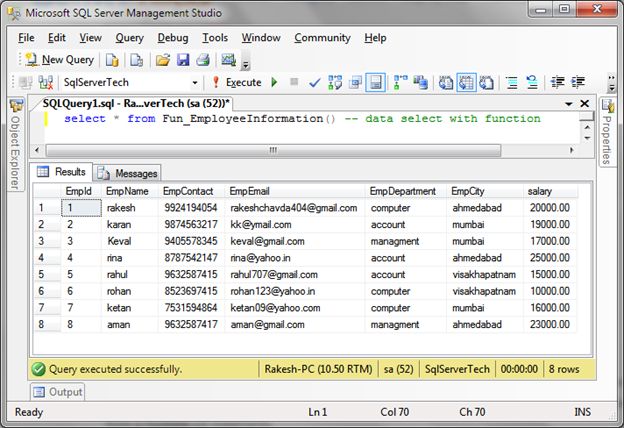Open the Active Files dropdown arrow

(x=569, y=104)
